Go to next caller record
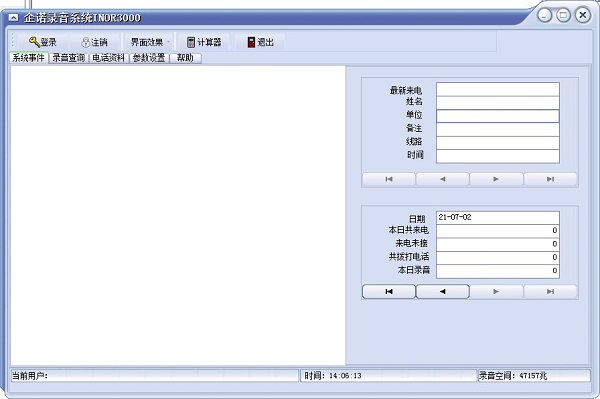 (496, 179)
